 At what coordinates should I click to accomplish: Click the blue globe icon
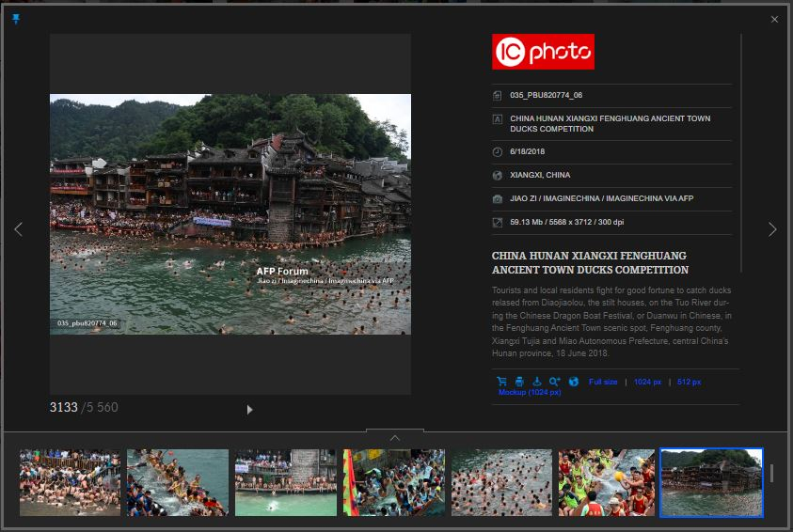point(574,382)
